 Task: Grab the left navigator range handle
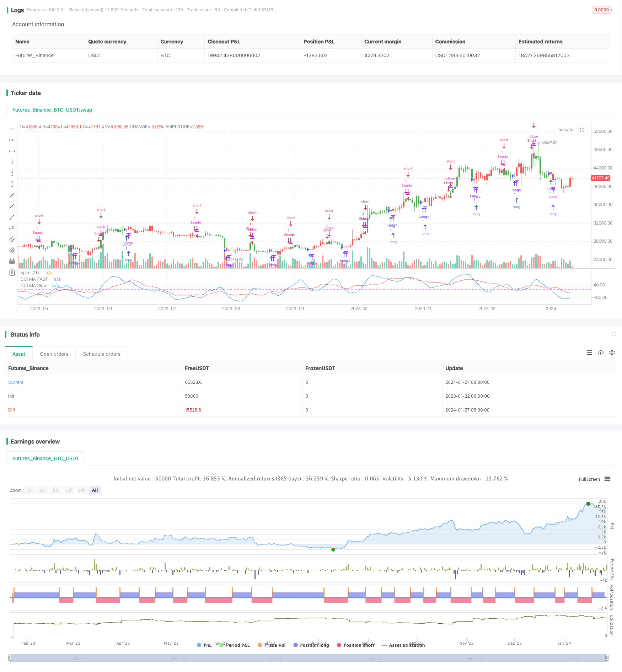click(10, 658)
